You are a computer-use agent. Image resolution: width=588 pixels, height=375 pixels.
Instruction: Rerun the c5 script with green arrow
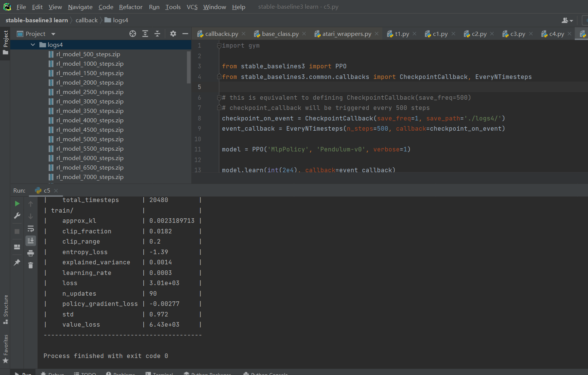[x=17, y=203]
